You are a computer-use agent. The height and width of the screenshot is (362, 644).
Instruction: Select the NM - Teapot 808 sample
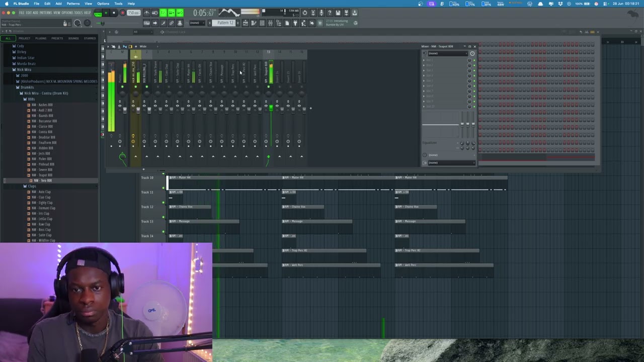[43, 175]
